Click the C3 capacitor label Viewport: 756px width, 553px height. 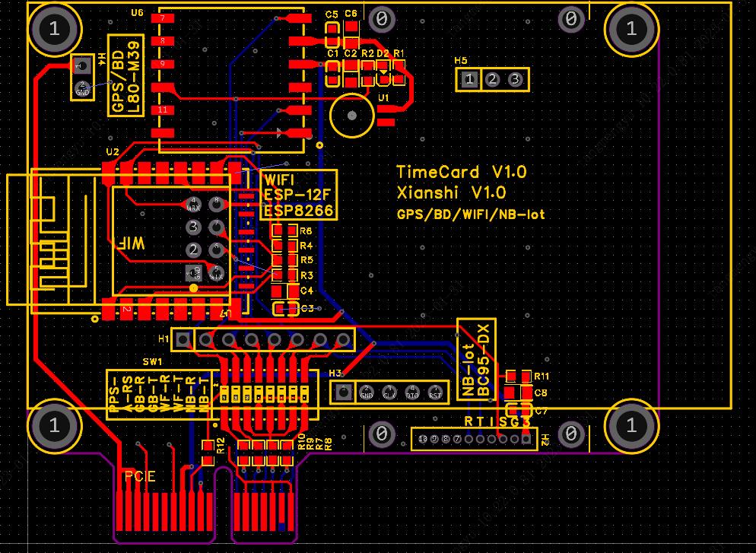(307, 309)
